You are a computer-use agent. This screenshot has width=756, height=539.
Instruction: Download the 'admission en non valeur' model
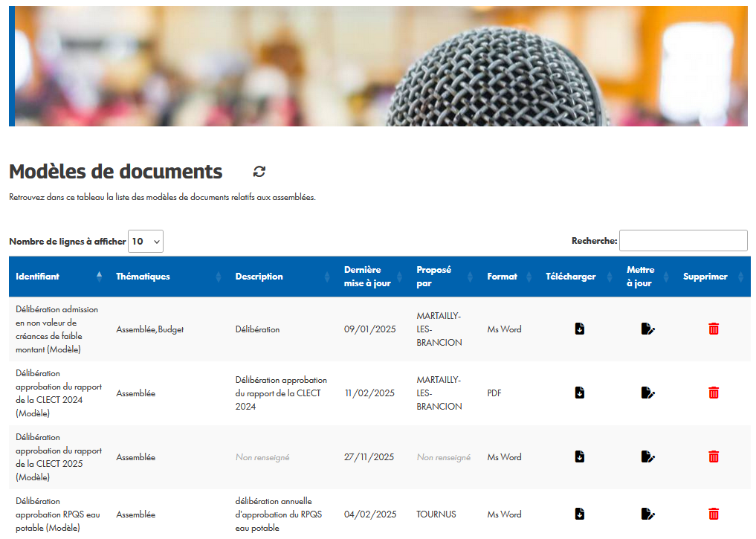pos(580,329)
